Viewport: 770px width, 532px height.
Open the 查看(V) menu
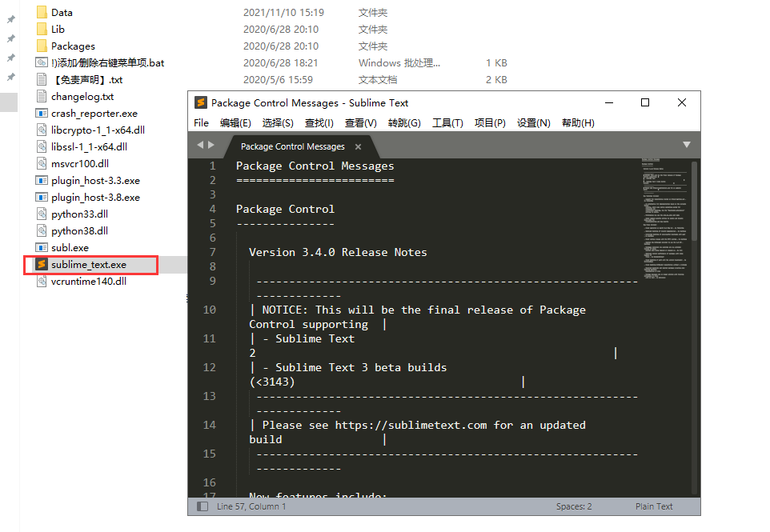[360, 122]
